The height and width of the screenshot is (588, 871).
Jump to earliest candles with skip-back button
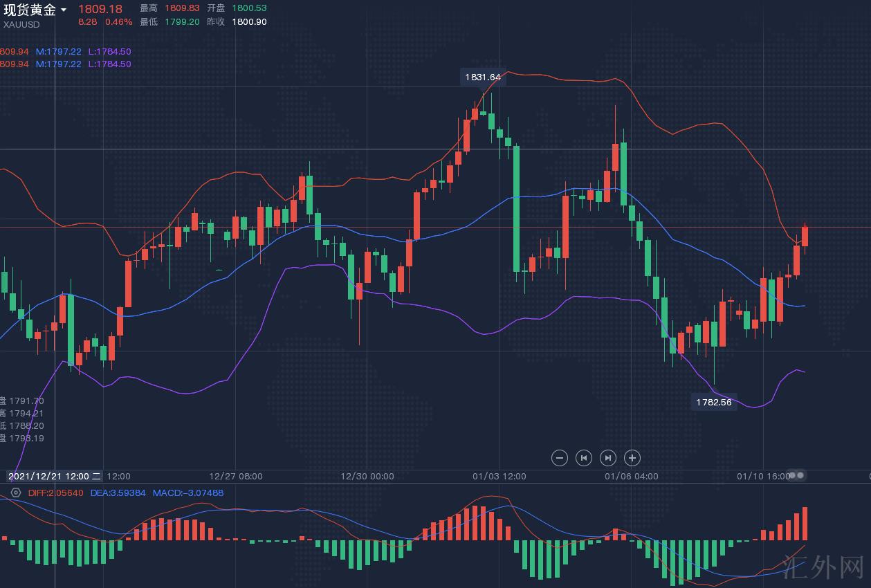(x=584, y=458)
